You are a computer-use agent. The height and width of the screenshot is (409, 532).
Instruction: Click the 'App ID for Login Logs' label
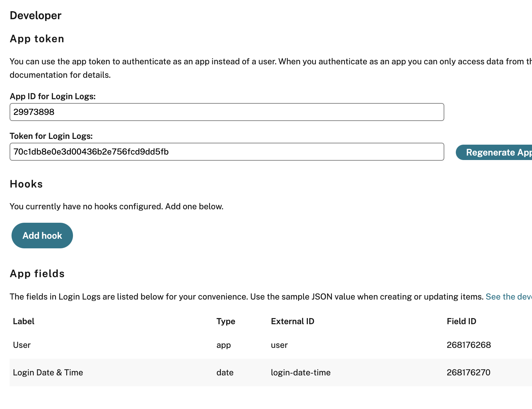[x=53, y=96]
